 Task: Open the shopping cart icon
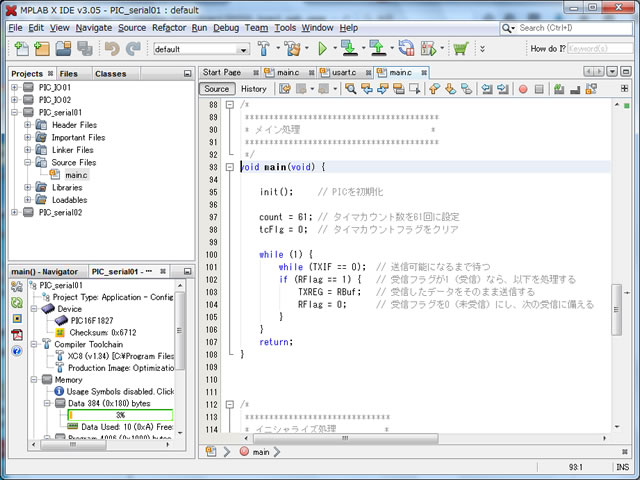(461, 49)
